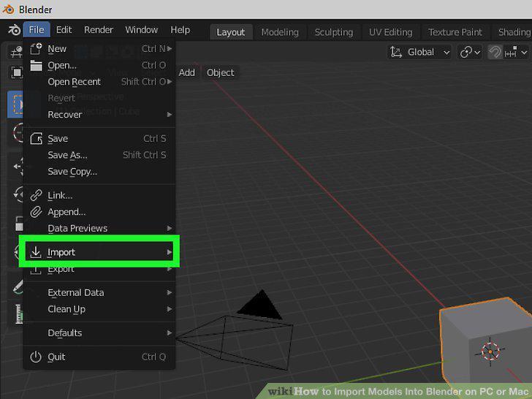Switch to the Modeling workspace tab

[280, 32]
